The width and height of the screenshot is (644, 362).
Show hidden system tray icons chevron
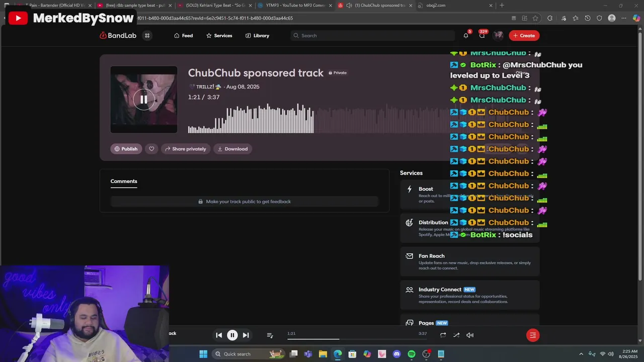[x=581, y=354]
